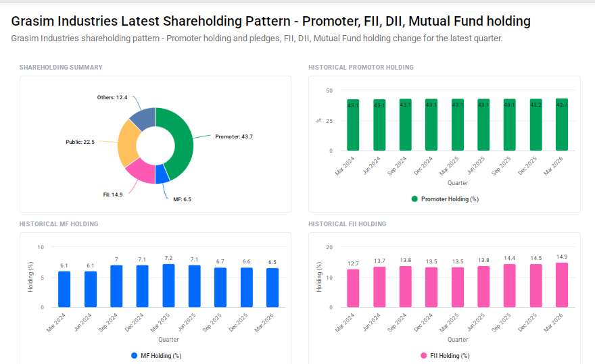The height and width of the screenshot is (364, 595).
Task: Click the 'HISTORICAL MF HOLDING' heading
Action: [x=59, y=224]
